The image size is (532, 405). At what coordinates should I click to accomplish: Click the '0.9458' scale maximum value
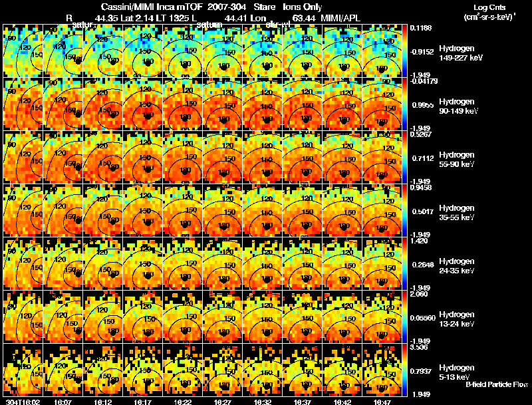click(421, 188)
